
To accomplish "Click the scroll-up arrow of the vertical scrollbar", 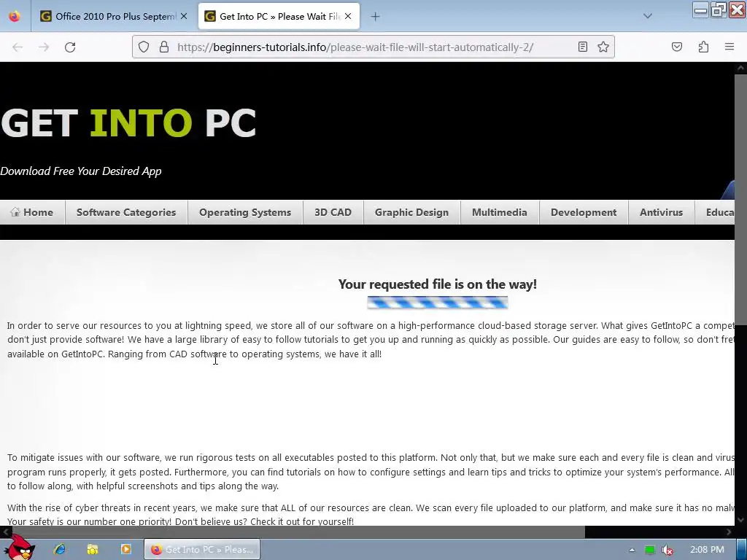I will pyautogui.click(x=740, y=68).
